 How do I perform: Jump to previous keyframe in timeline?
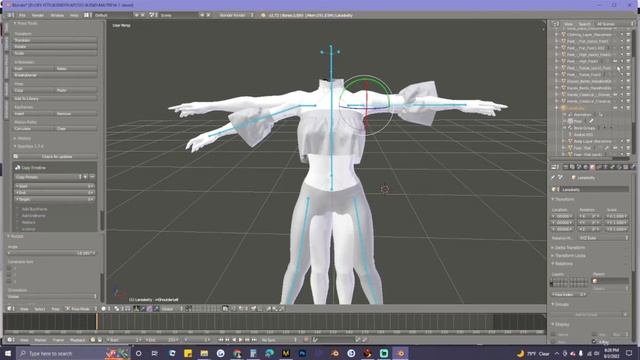click(227, 340)
